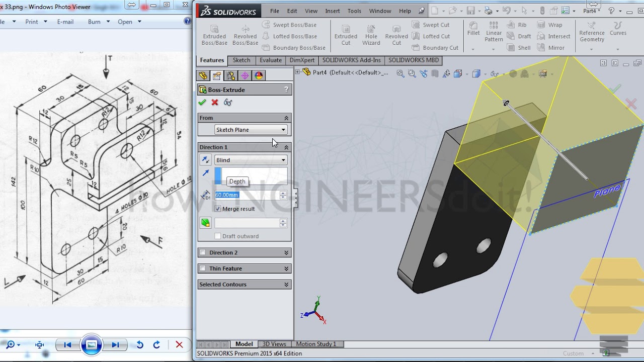Switch to the Evaluate tab
The height and width of the screenshot is (362, 644).
point(271,60)
